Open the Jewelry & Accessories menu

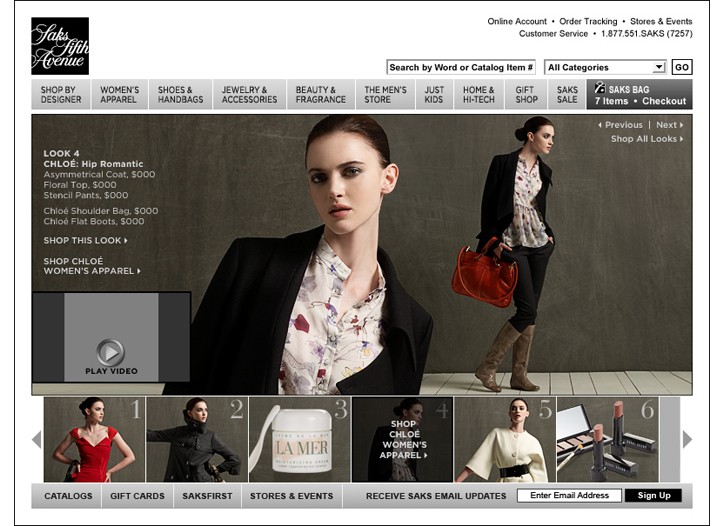click(x=249, y=95)
